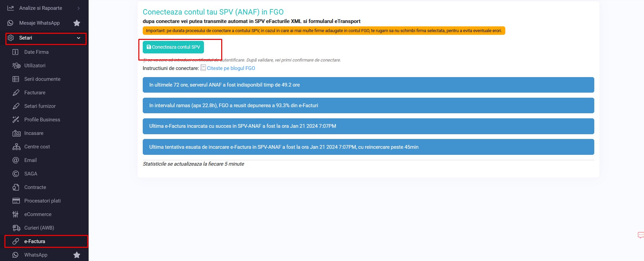The height and width of the screenshot is (261, 644).
Task: Click the Ultima tentativa esuata banner
Action: (x=368, y=147)
